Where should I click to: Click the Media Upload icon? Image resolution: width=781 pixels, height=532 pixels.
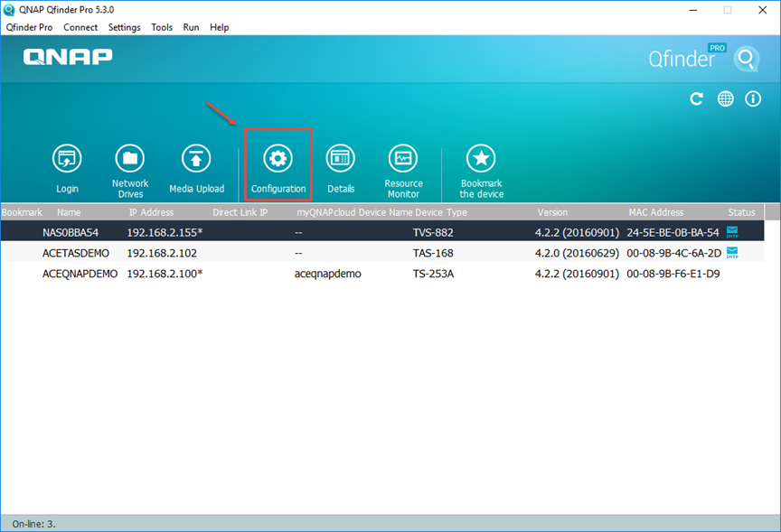coord(196,159)
